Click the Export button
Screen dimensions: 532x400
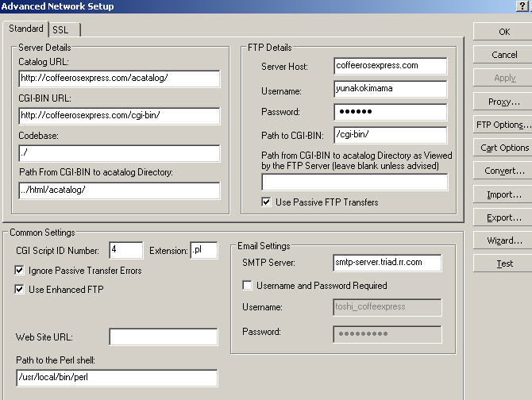tap(504, 217)
